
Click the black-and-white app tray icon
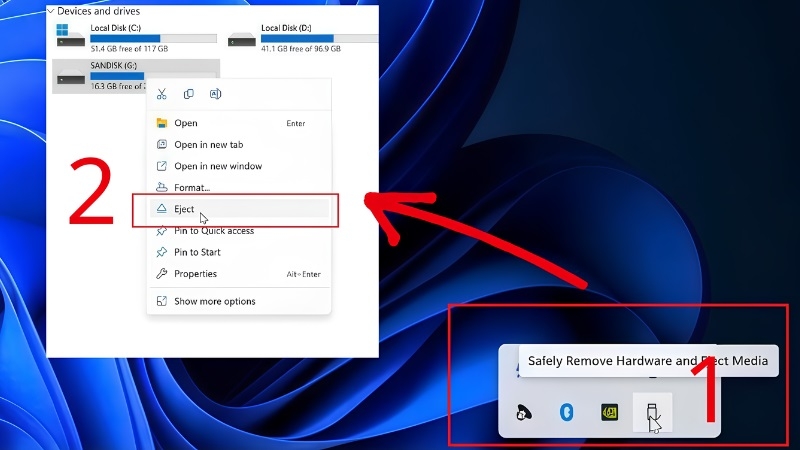pyautogui.click(x=523, y=412)
